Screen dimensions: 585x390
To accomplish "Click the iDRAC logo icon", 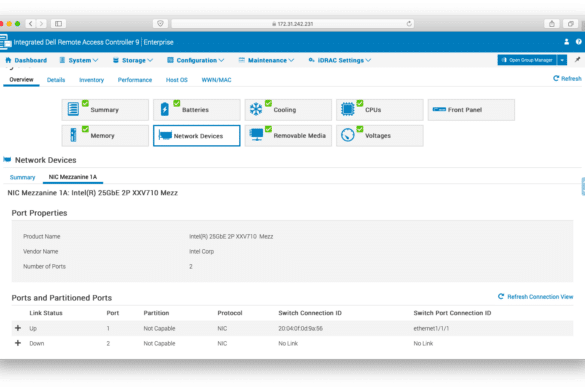I will tap(6, 42).
